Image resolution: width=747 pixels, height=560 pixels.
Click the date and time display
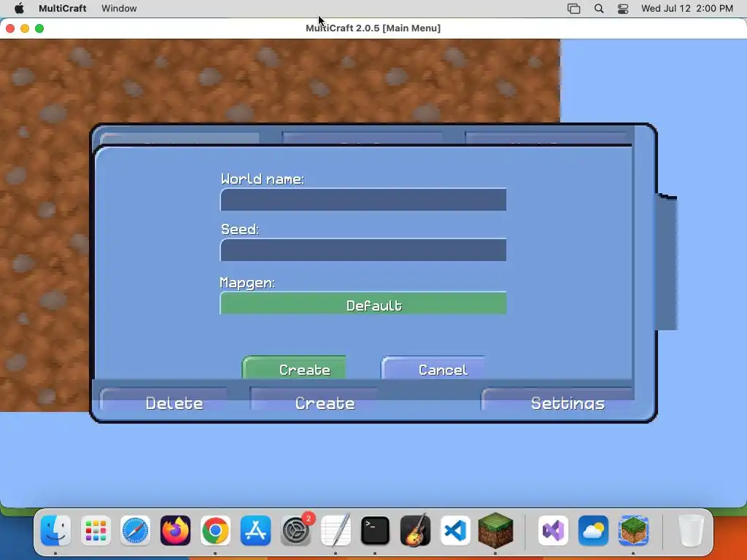[x=687, y=9]
